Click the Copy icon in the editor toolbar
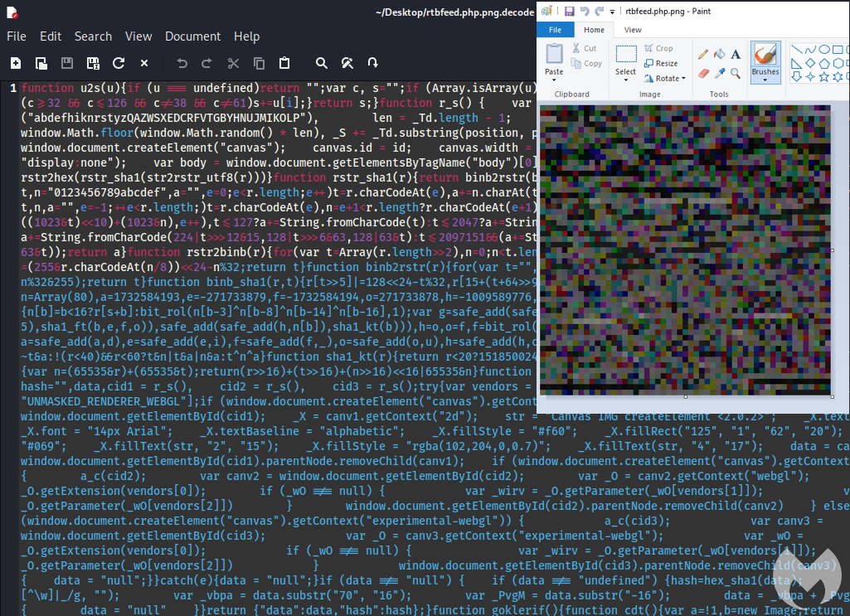 click(x=259, y=63)
